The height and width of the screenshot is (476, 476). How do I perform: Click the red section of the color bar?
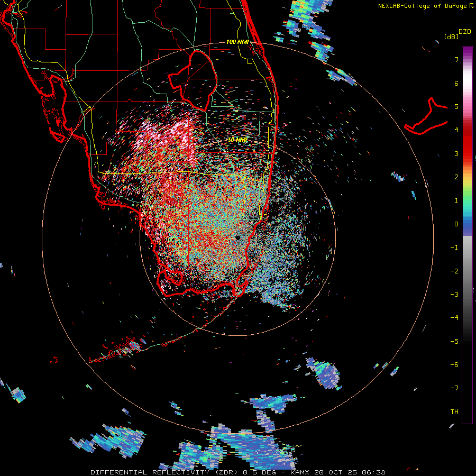467,143
